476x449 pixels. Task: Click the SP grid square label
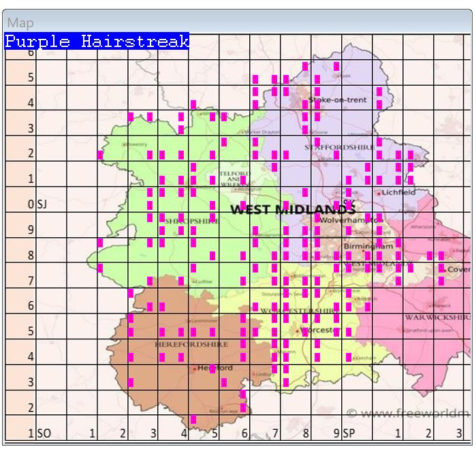click(x=349, y=433)
